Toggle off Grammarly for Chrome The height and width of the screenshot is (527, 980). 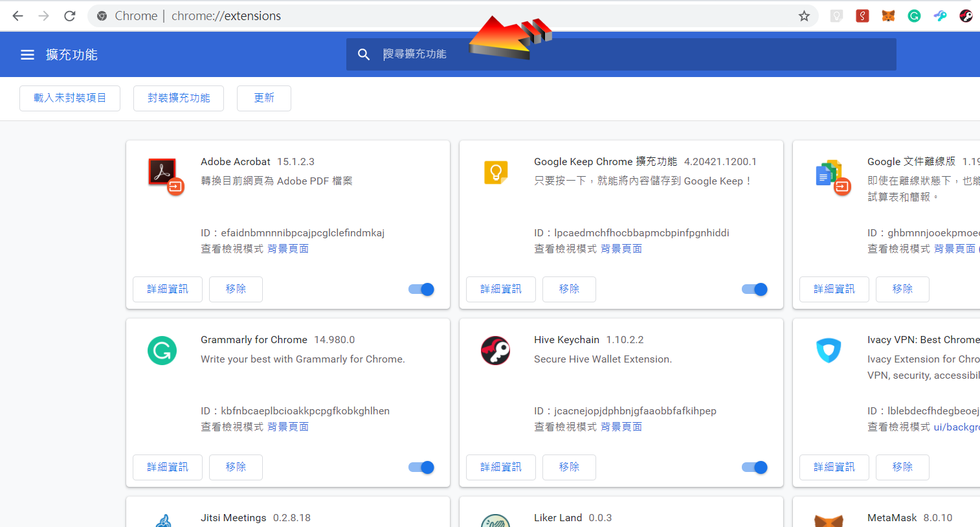(421, 467)
